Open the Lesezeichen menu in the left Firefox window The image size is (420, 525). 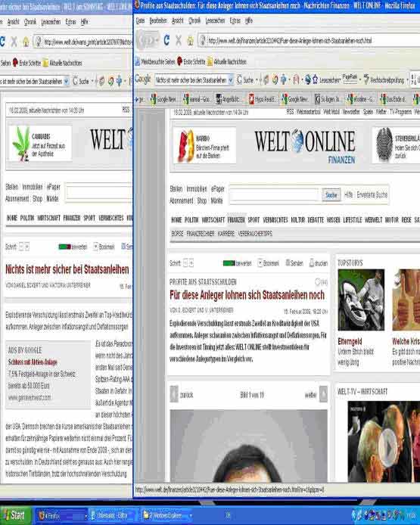(x=51, y=22)
